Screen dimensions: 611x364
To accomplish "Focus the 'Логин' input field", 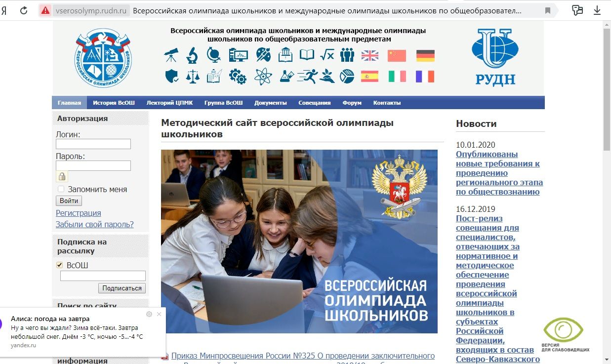I will pos(93,144).
